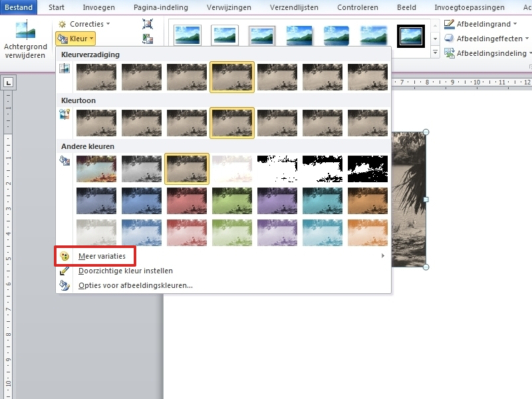Click the Afbeeldingeffecten icon
The height and width of the screenshot is (399, 532).
[x=450, y=39]
